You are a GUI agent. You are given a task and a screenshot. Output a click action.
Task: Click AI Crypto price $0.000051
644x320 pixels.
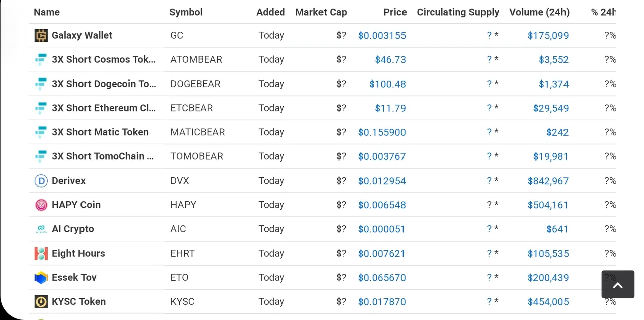(382, 229)
